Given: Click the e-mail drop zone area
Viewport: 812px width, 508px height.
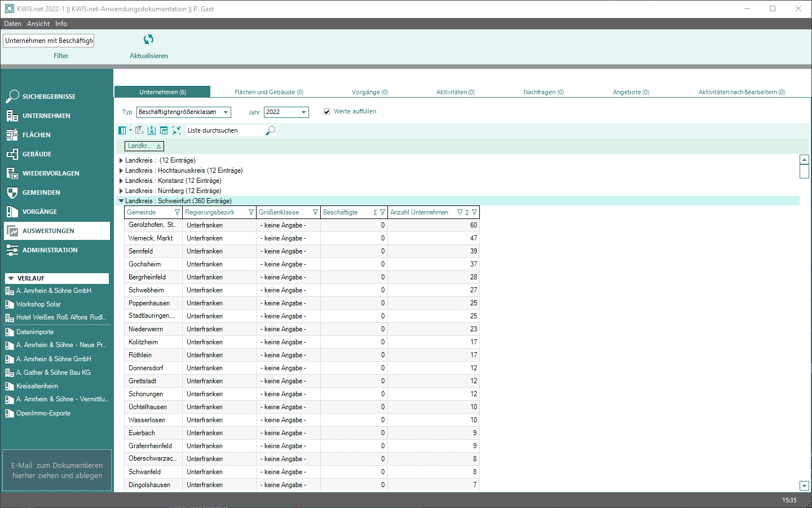Looking at the screenshot, I should tap(57, 470).
